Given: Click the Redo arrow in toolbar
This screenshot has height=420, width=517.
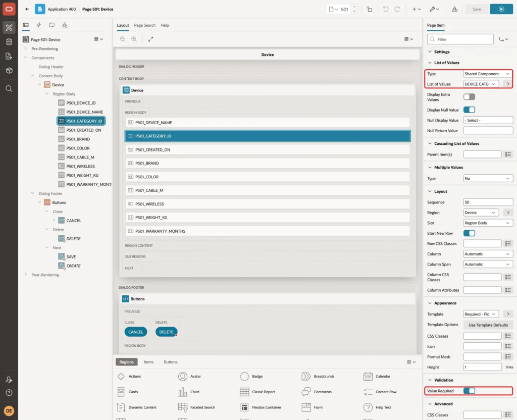Looking at the screenshot, I should [397, 9].
